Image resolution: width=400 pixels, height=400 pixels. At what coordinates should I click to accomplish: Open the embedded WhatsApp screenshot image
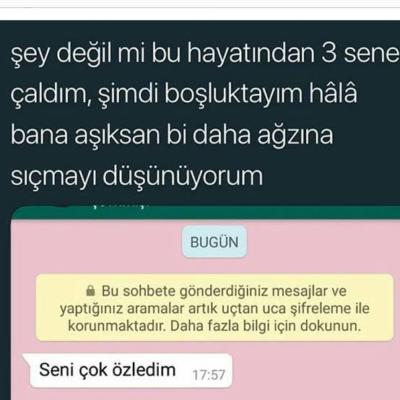pyautogui.click(x=205, y=303)
